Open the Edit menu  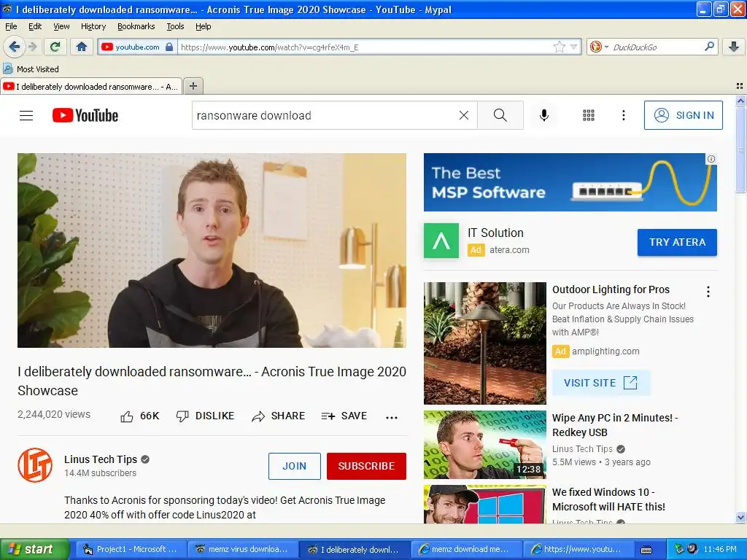click(35, 26)
